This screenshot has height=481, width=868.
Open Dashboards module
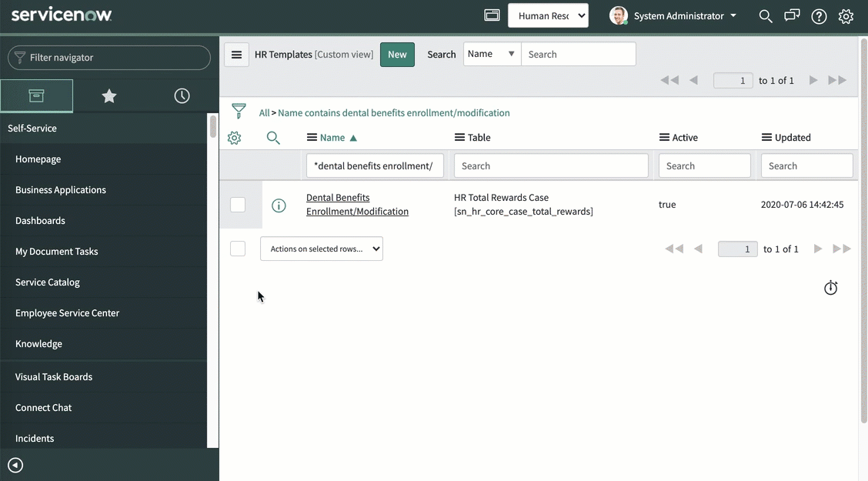point(40,220)
